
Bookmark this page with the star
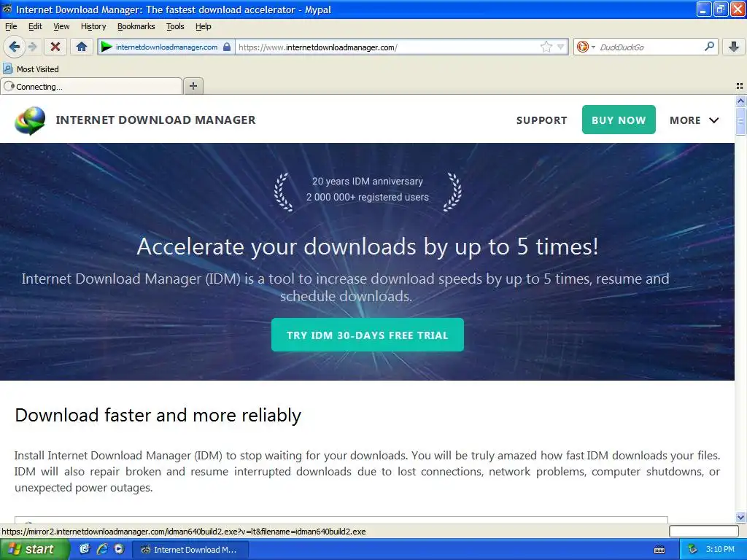546,47
